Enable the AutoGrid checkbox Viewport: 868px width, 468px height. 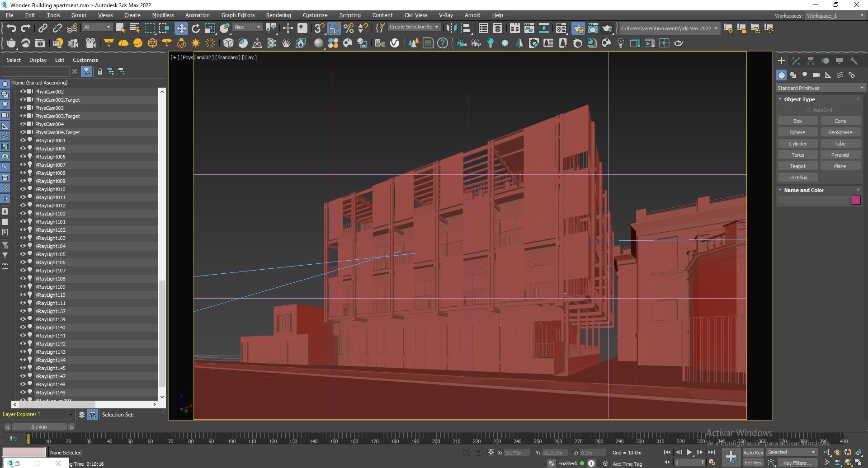click(808, 110)
